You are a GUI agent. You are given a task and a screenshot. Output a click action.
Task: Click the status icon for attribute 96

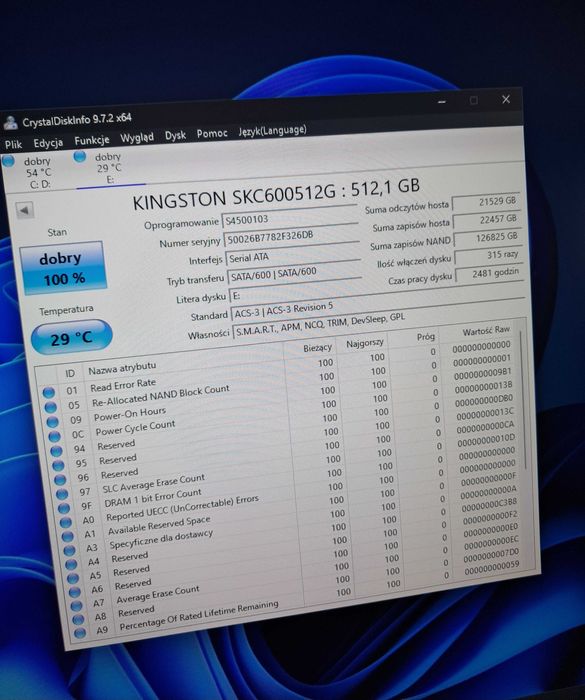click(60, 479)
